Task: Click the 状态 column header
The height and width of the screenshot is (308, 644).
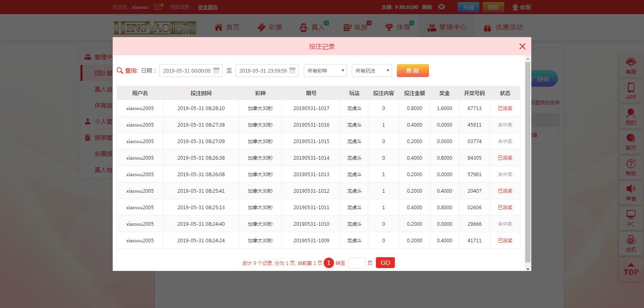Action: click(505, 93)
